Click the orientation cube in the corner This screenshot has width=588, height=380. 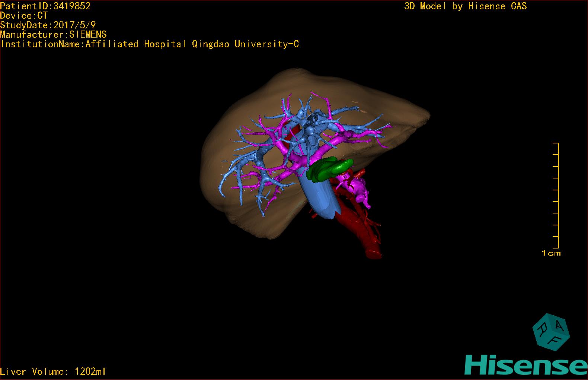551,332
